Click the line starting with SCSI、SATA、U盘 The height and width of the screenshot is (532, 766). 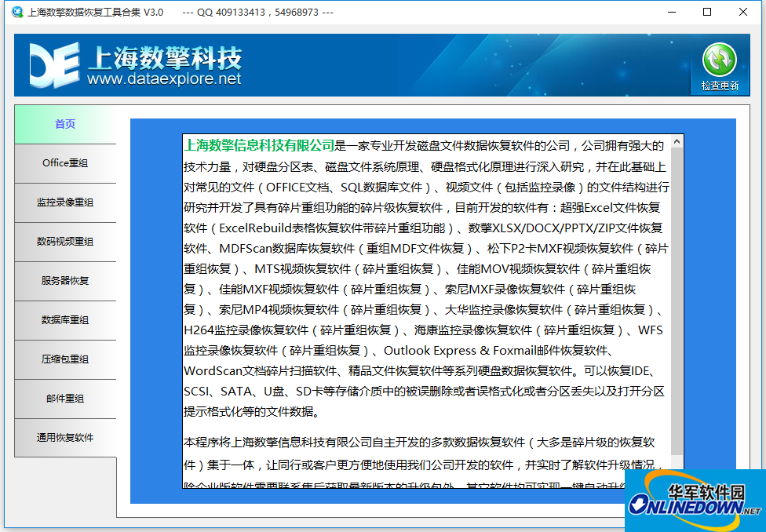point(424,392)
